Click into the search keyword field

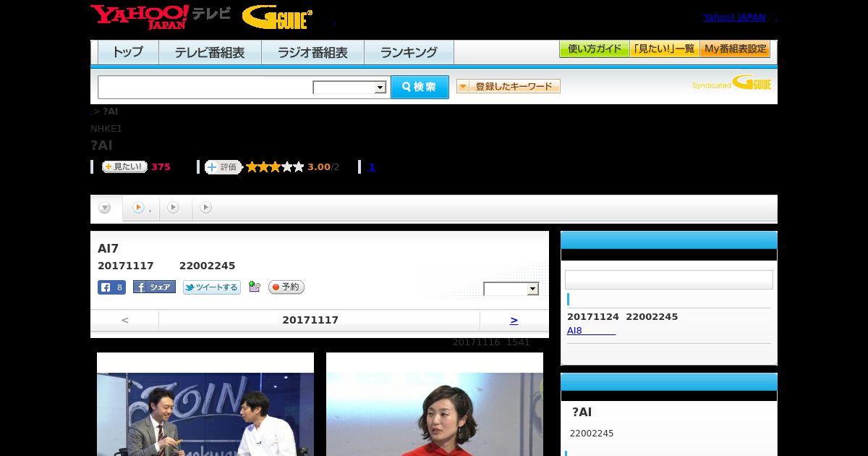pyautogui.click(x=205, y=87)
